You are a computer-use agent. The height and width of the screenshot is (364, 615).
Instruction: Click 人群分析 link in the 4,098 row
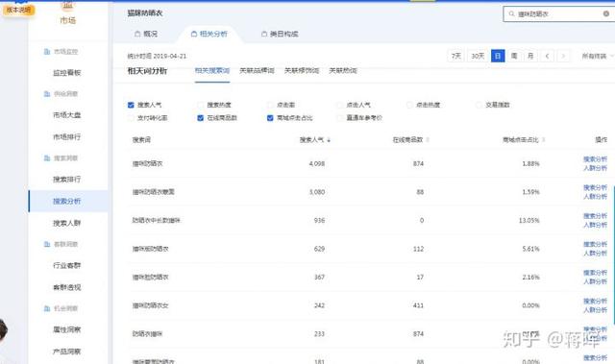pos(595,168)
